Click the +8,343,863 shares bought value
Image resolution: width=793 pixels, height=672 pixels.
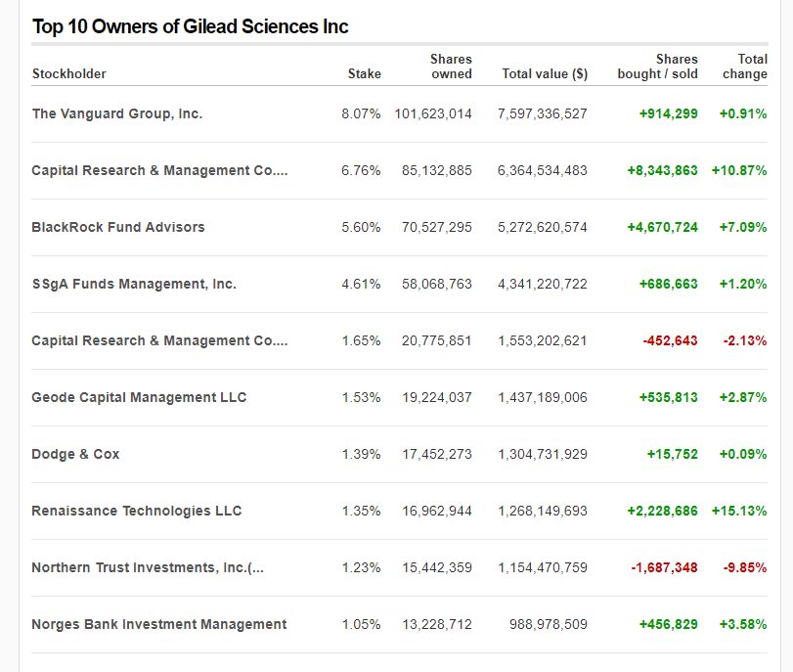(x=662, y=170)
